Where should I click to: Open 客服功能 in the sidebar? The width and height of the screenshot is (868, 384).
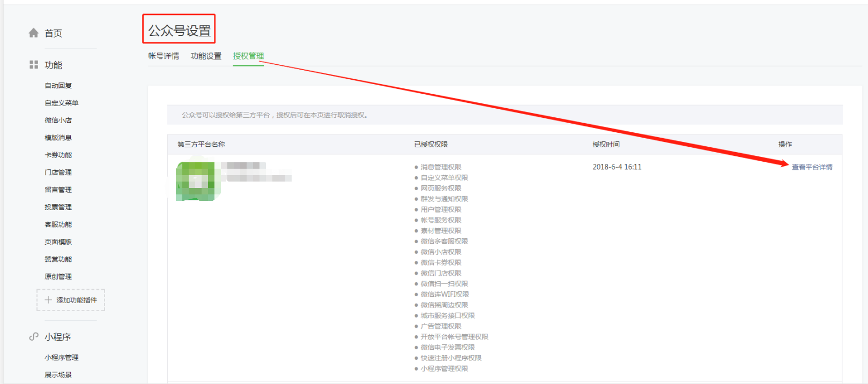58,224
